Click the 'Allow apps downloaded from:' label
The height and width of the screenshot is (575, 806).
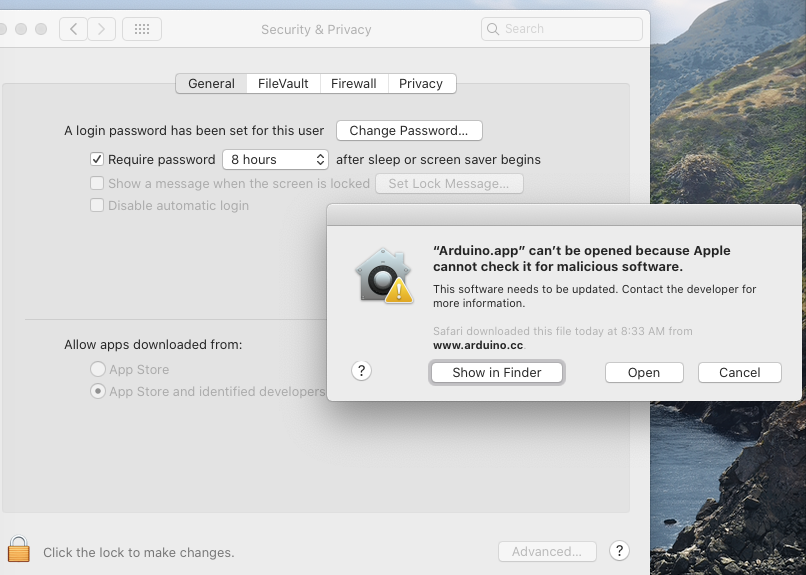click(x=153, y=344)
